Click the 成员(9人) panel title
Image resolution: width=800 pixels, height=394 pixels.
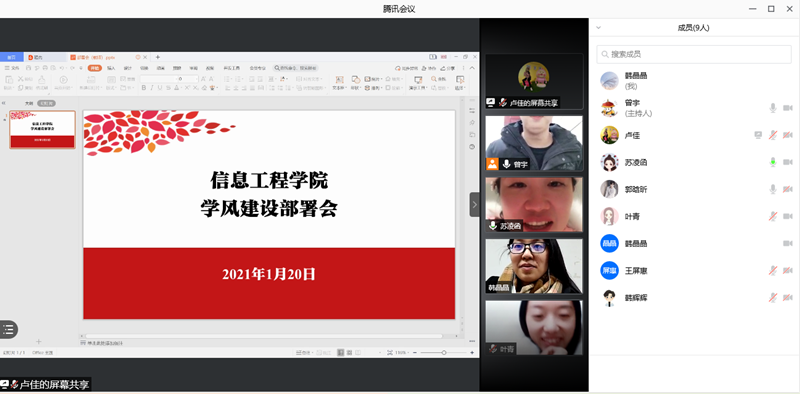693,28
